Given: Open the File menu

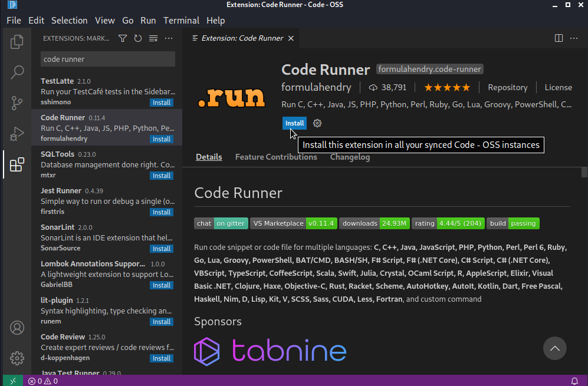Looking at the screenshot, I should pyautogui.click(x=14, y=21).
